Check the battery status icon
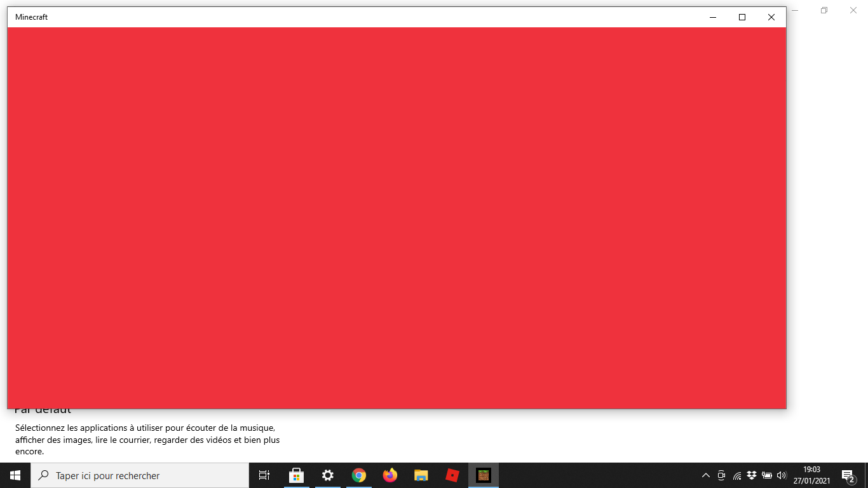This screenshot has height=488, width=868. point(767,475)
